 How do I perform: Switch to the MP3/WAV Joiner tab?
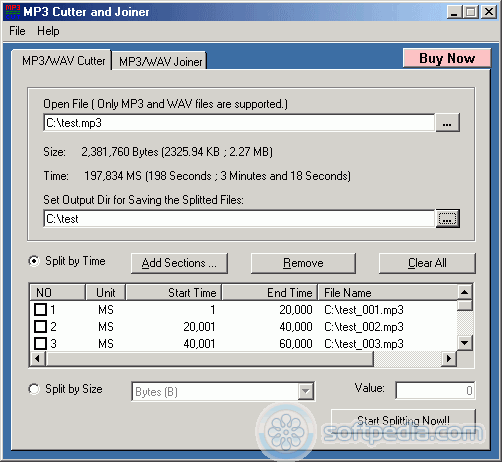pos(160,62)
